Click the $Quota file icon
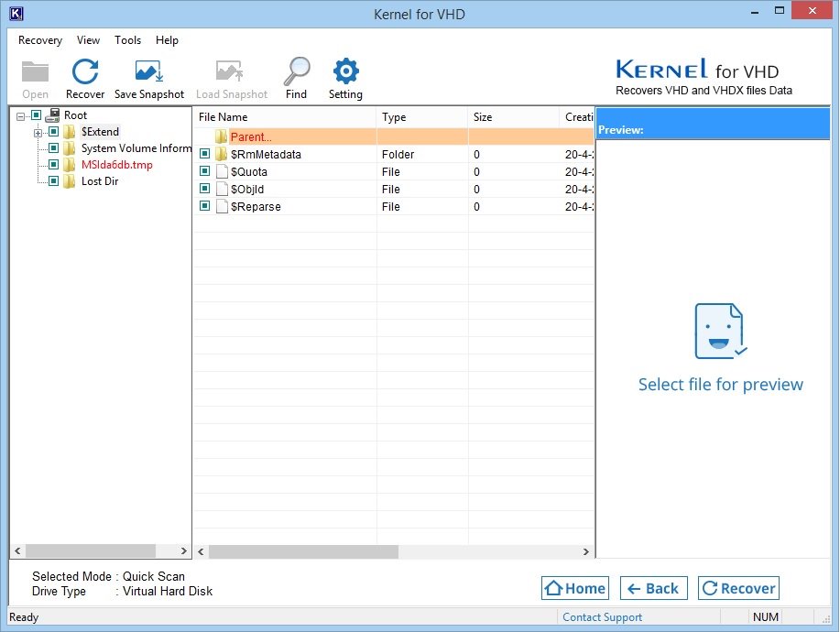The image size is (840, 632). click(x=222, y=172)
